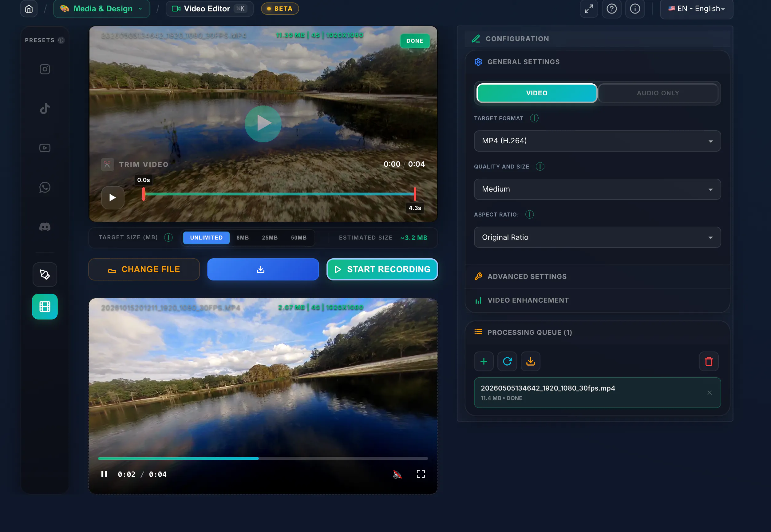Open the Instagram preset
This screenshot has width=771, height=532.
45,69
